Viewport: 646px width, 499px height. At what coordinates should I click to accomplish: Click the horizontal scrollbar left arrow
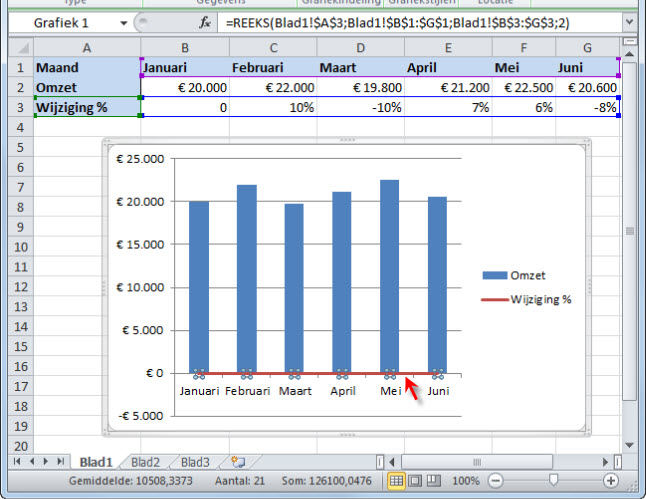click(392, 462)
